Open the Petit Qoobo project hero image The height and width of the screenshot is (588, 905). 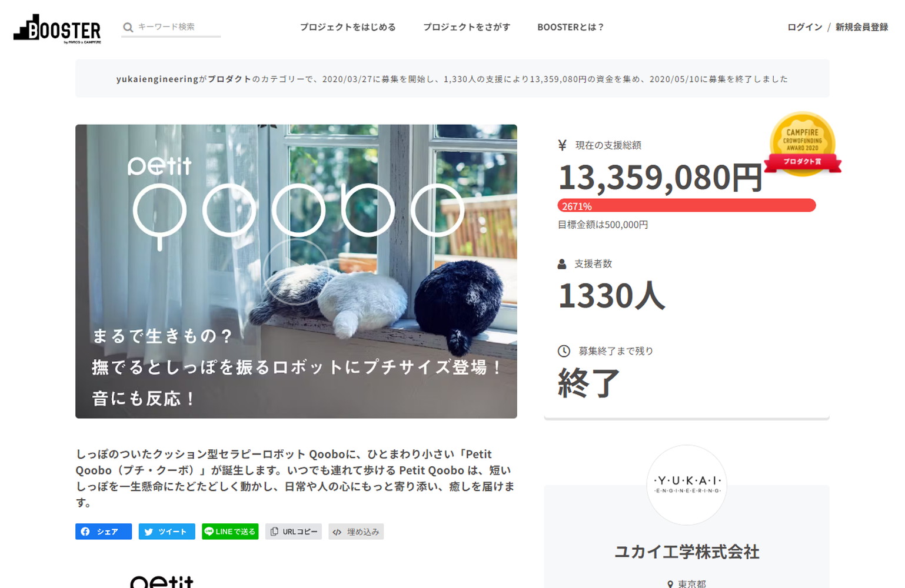tap(296, 271)
